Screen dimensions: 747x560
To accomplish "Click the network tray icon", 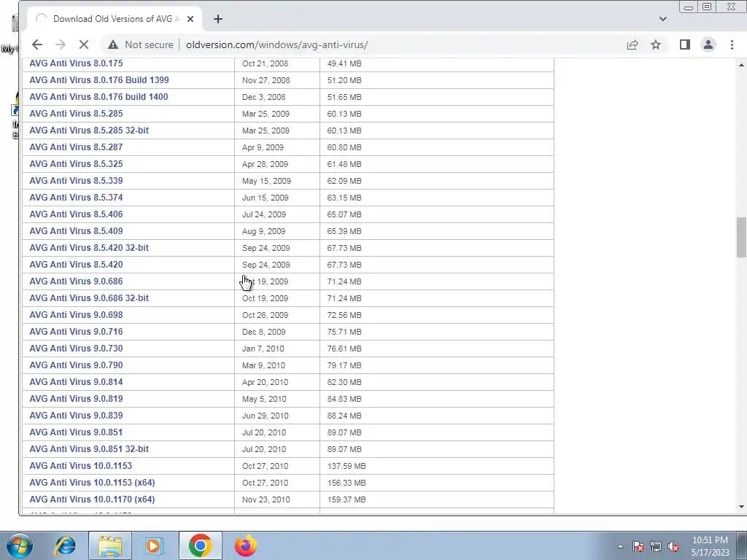I will (656, 547).
